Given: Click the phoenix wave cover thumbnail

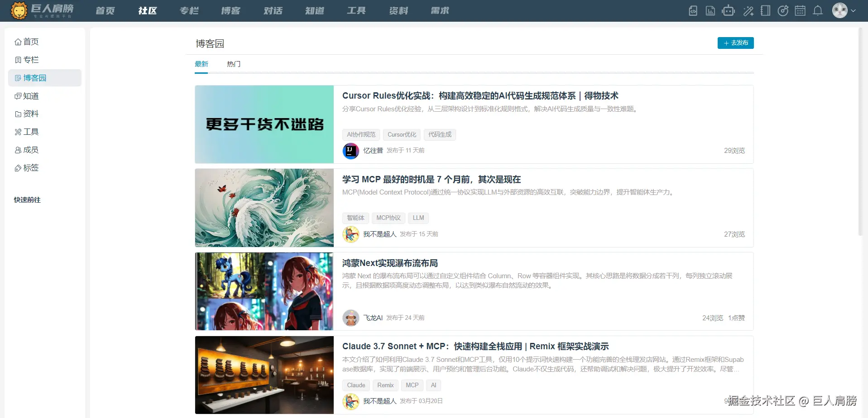Looking at the screenshot, I should (x=264, y=208).
